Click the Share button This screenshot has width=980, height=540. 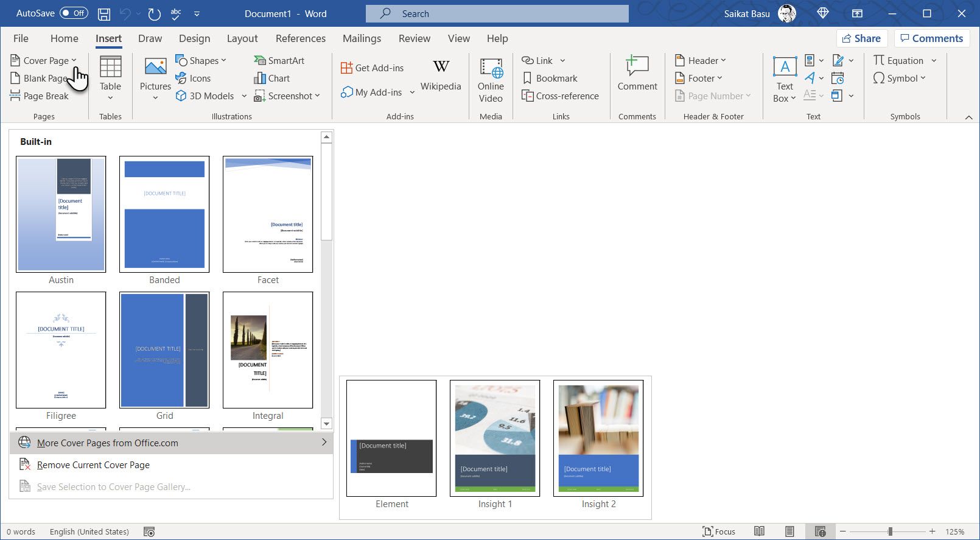(861, 38)
